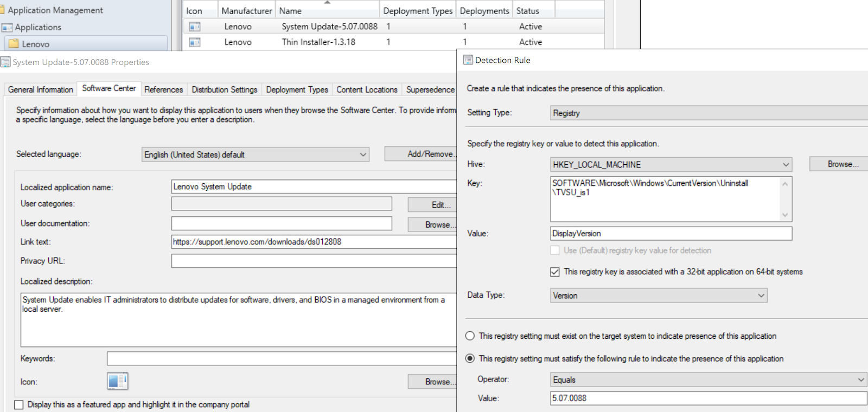Click the Icon column header
Image resolution: width=868 pixels, height=412 pixels.
pyautogui.click(x=200, y=11)
